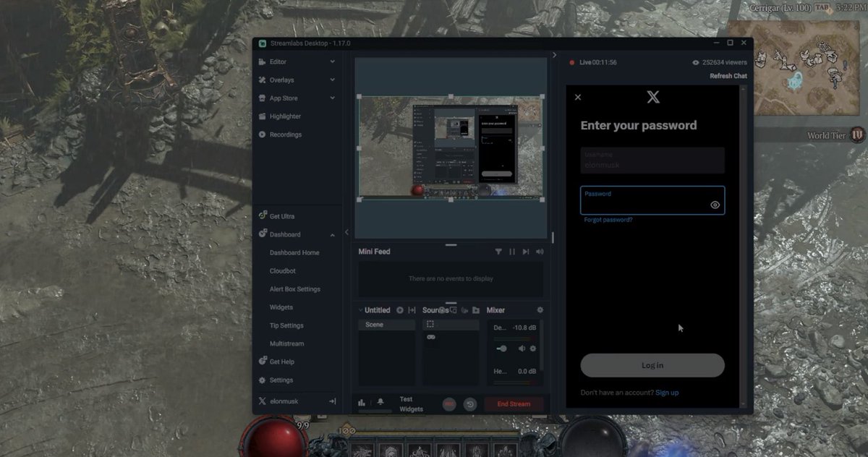The height and width of the screenshot is (457, 868).
Task: Open the Dashboard sidebar item
Action: [x=285, y=234]
